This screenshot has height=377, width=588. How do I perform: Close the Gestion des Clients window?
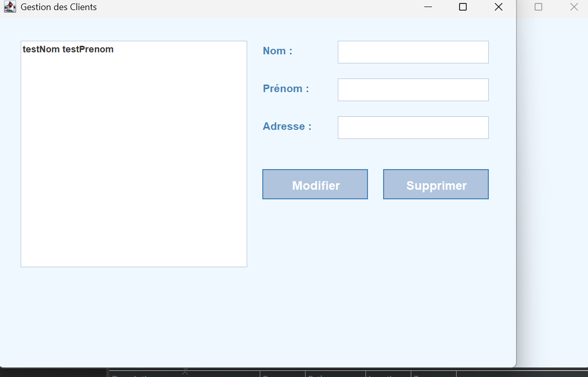pos(498,7)
